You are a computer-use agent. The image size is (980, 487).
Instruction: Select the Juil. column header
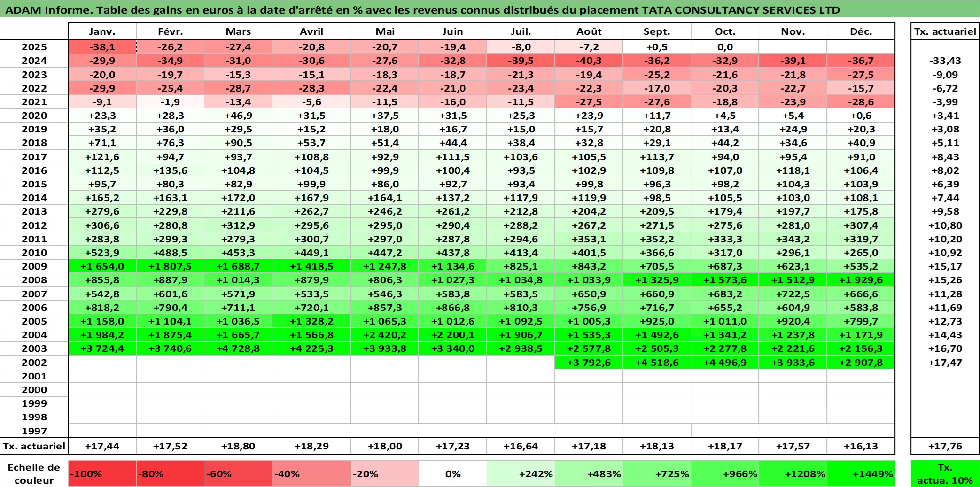pos(521,31)
